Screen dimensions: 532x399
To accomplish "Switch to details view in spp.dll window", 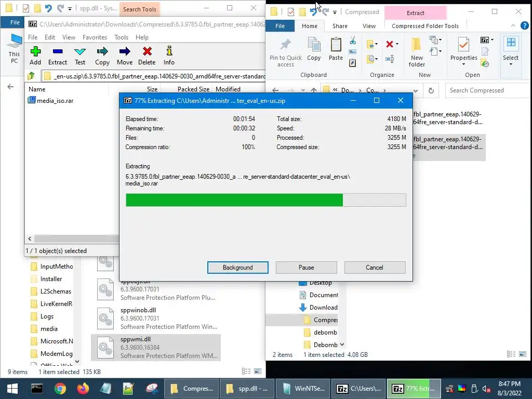I will [x=246, y=371].
